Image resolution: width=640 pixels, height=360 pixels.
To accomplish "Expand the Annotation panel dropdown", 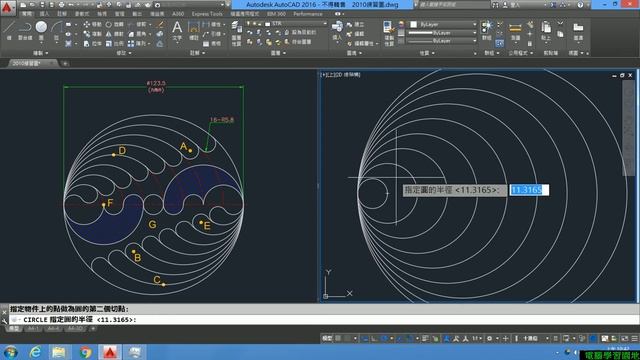I will [x=198, y=53].
